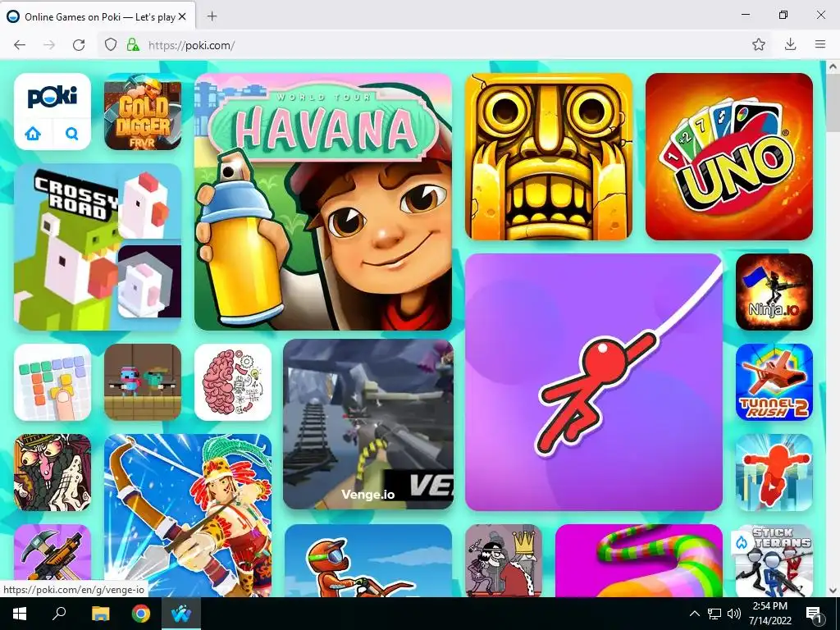Play the Venge.io shooter game
The image size is (840, 630).
click(368, 424)
